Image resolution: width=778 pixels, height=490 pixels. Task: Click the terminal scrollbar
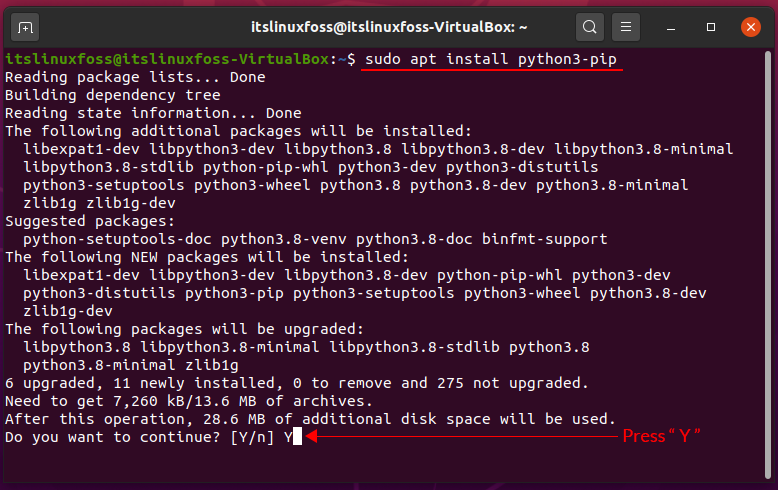[x=768, y=263]
